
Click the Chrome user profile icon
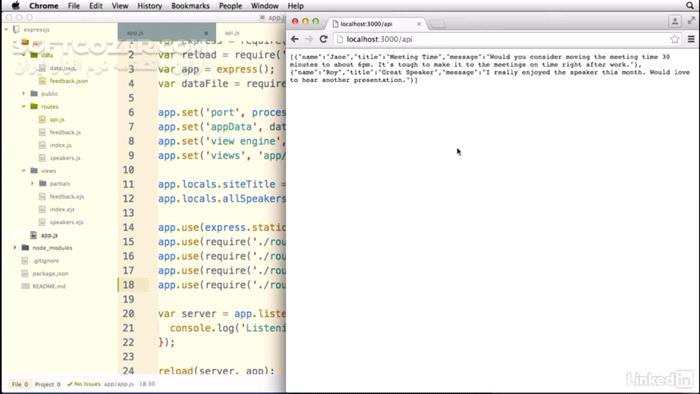click(675, 21)
